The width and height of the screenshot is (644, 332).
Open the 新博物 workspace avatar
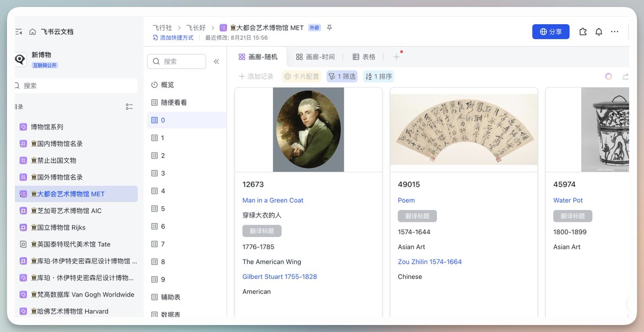(20, 59)
